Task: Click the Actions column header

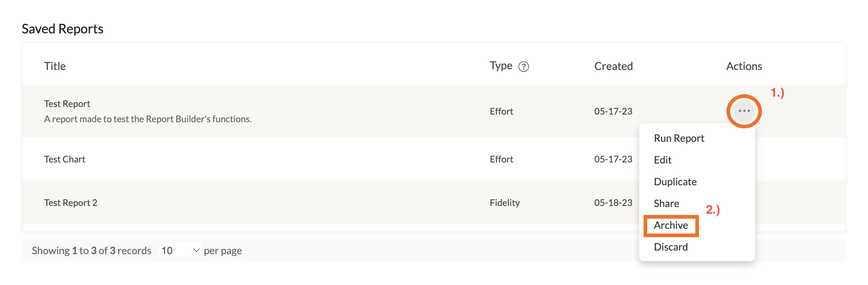Action: click(744, 66)
